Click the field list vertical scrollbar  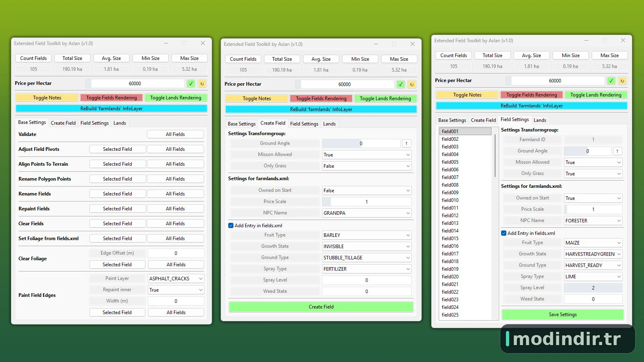click(495, 156)
